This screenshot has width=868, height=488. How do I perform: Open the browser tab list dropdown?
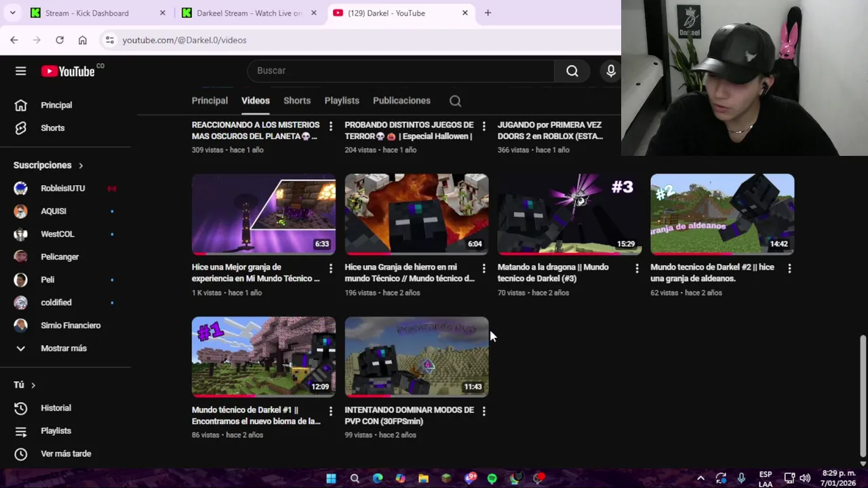pos(12,13)
